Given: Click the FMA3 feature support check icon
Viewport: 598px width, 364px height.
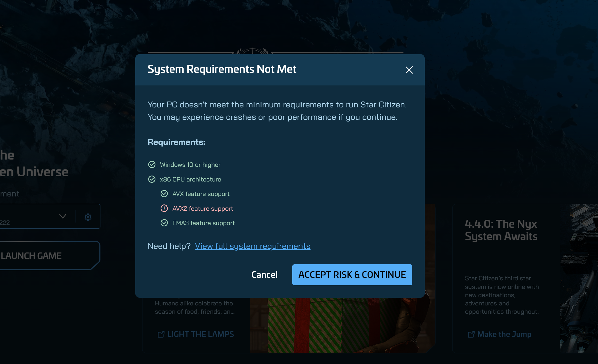Looking at the screenshot, I should click(x=164, y=223).
